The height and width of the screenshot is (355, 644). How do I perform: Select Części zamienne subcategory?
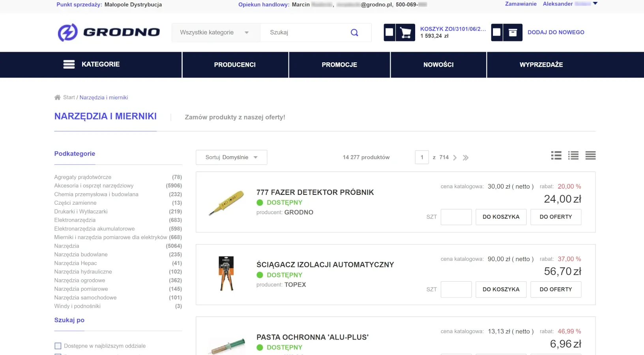point(75,203)
